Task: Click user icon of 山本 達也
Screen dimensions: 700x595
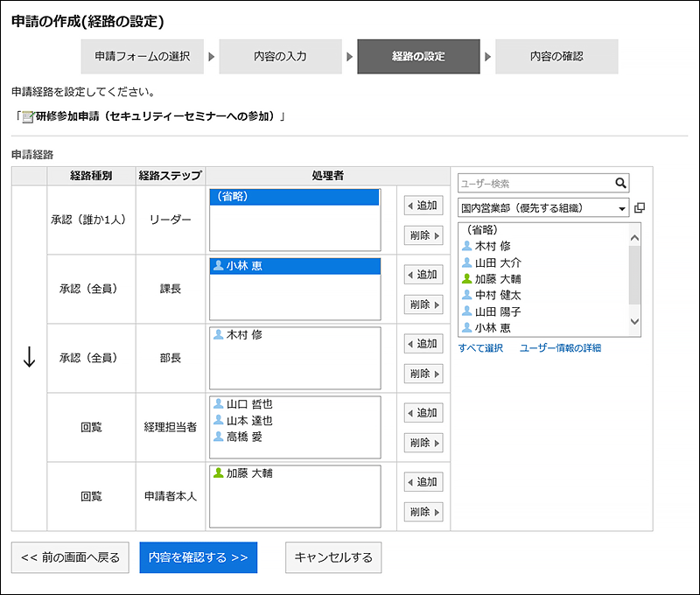Action: (x=218, y=420)
